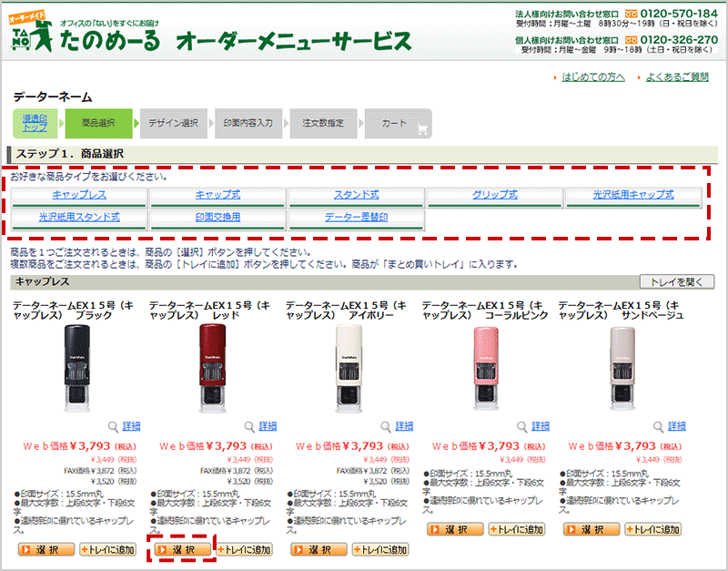Select the 注文数指定 step tab

point(323,123)
